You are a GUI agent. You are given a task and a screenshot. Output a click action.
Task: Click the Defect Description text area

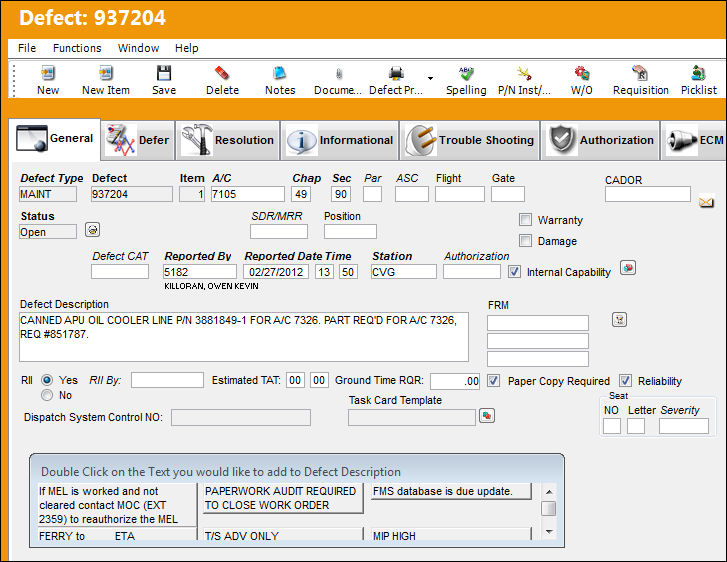coord(244,337)
